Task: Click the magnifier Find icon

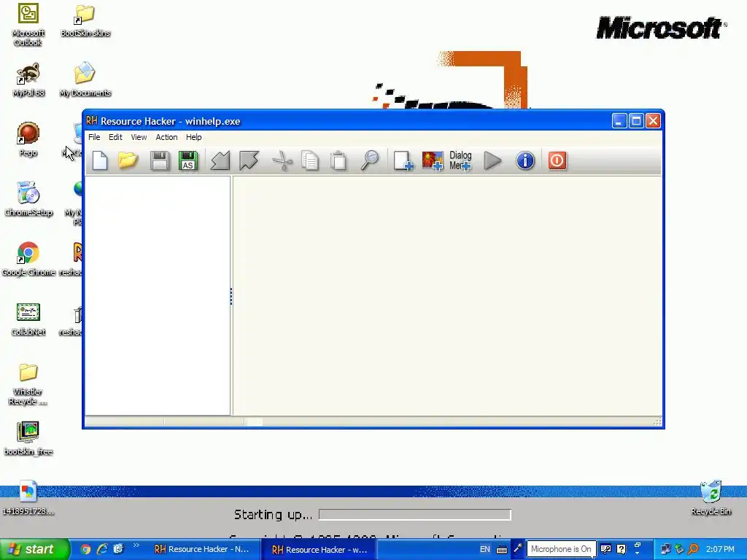Action: 370,160
